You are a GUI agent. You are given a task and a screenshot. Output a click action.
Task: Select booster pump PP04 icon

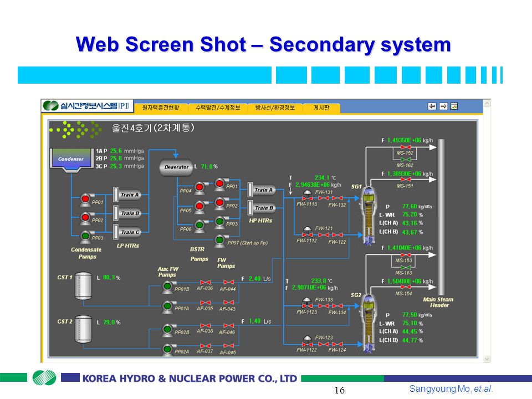199,188
